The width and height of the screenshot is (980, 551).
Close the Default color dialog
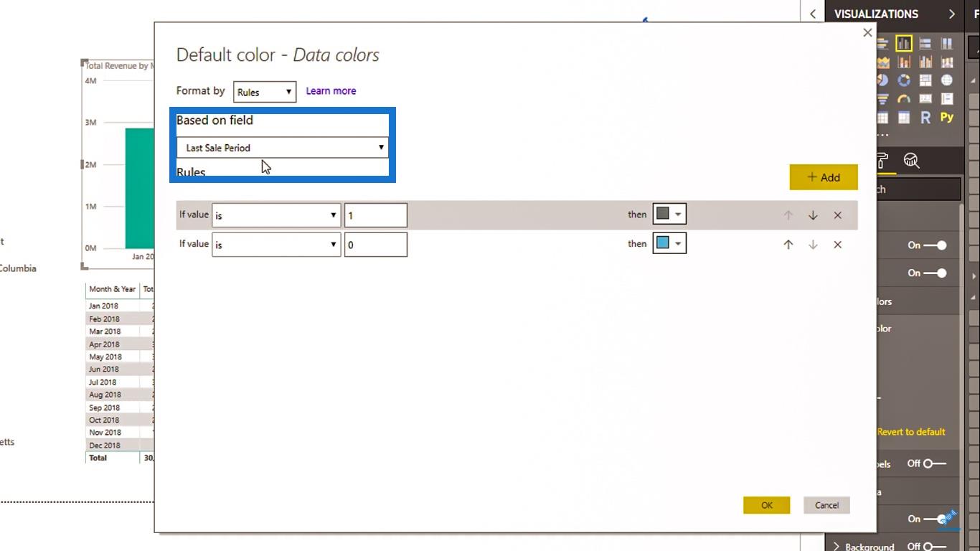coord(867,32)
